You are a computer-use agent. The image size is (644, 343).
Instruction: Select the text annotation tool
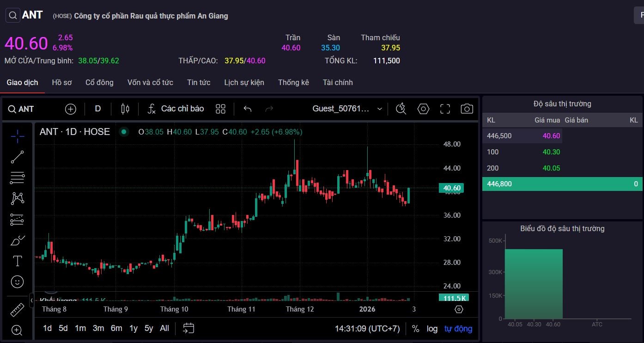(x=18, y=261)
